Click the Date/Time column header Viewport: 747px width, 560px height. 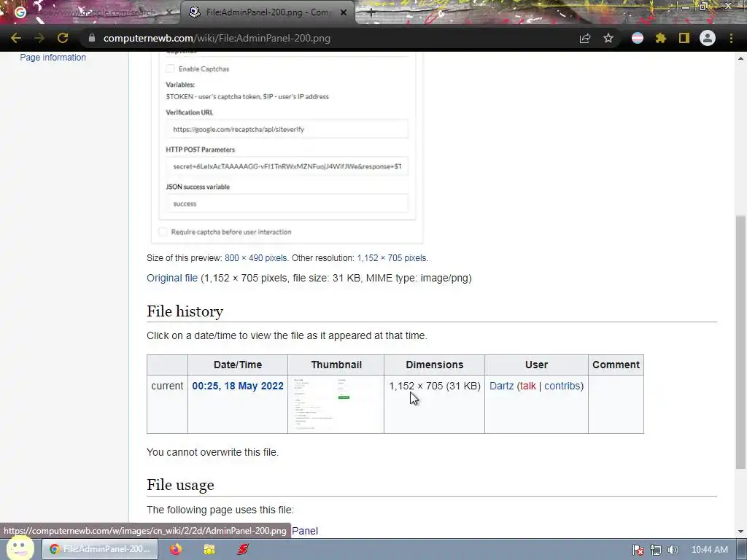238,365
